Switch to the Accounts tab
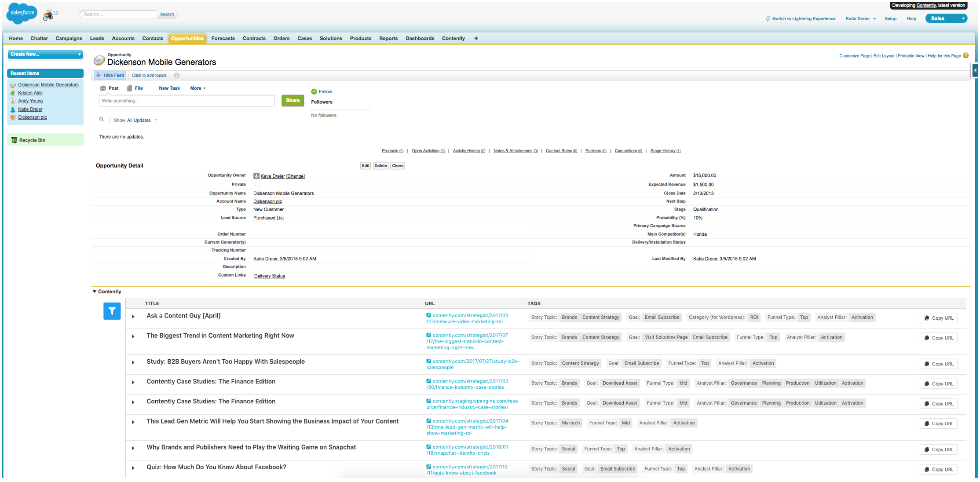Viewport: 980px width, 482px height. (123, 38)
